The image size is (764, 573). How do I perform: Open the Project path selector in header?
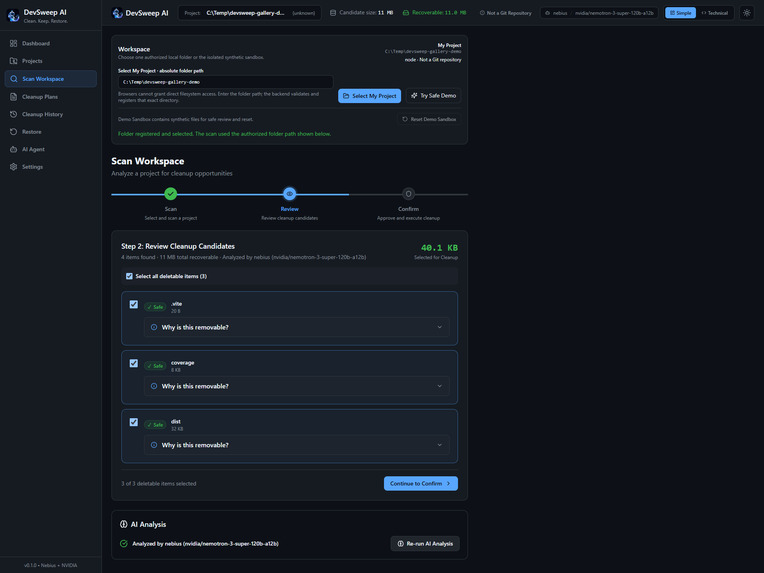[x=249, y=13]
